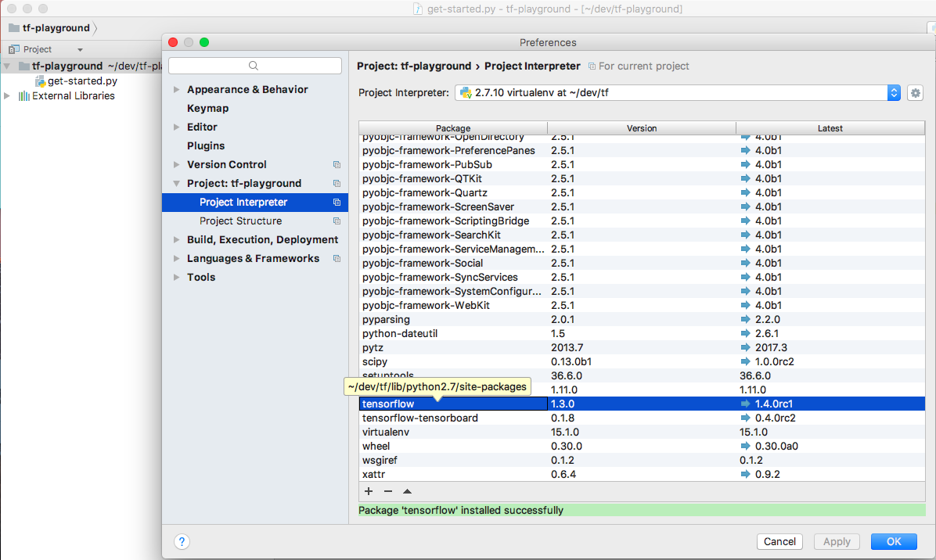936x560 pixels.
Task: Click the project-scope icon next to Languages & Frameworks
Action: (337, 258)
